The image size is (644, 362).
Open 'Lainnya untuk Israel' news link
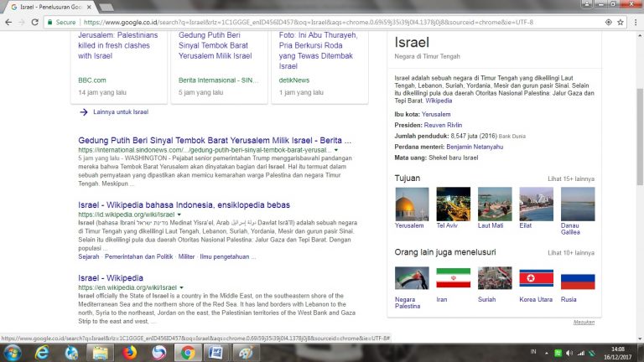120,111
